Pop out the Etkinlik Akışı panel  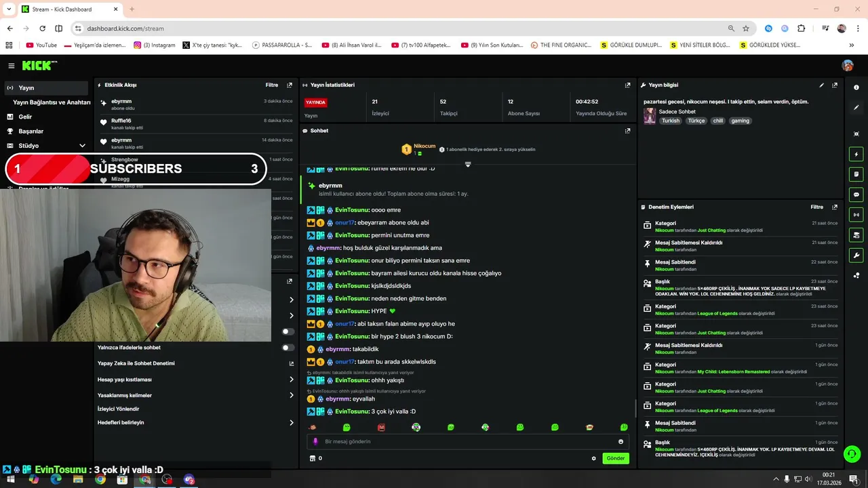290,85
